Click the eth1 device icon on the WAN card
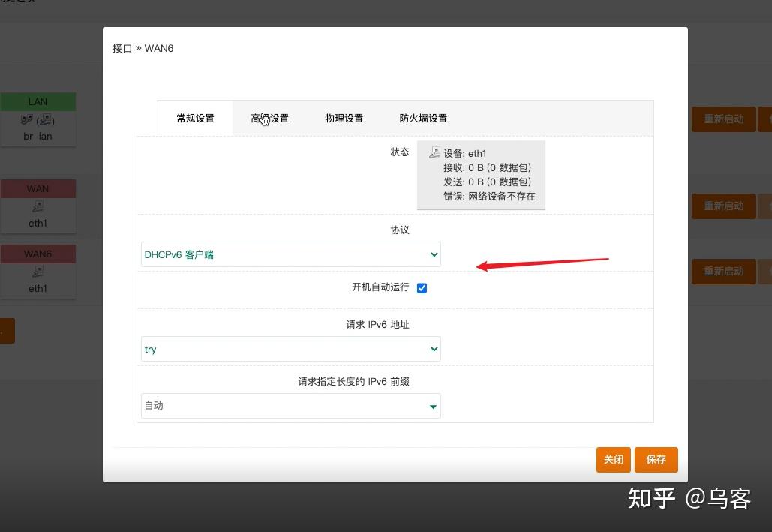 pyautogui.click(x=38, y=206)
